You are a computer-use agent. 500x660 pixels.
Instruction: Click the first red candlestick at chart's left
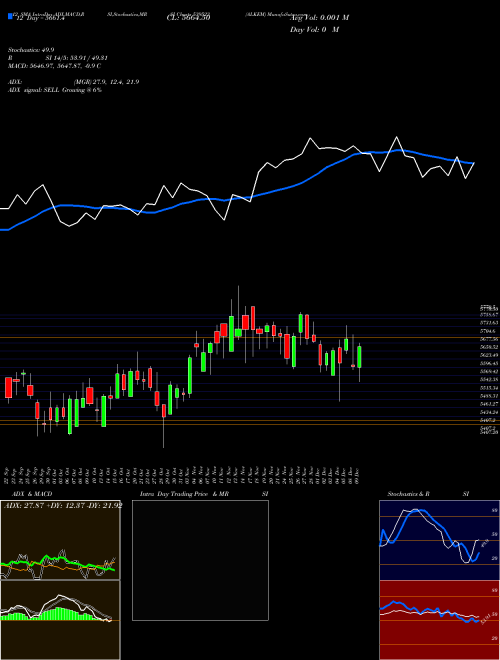coord(8,387)
